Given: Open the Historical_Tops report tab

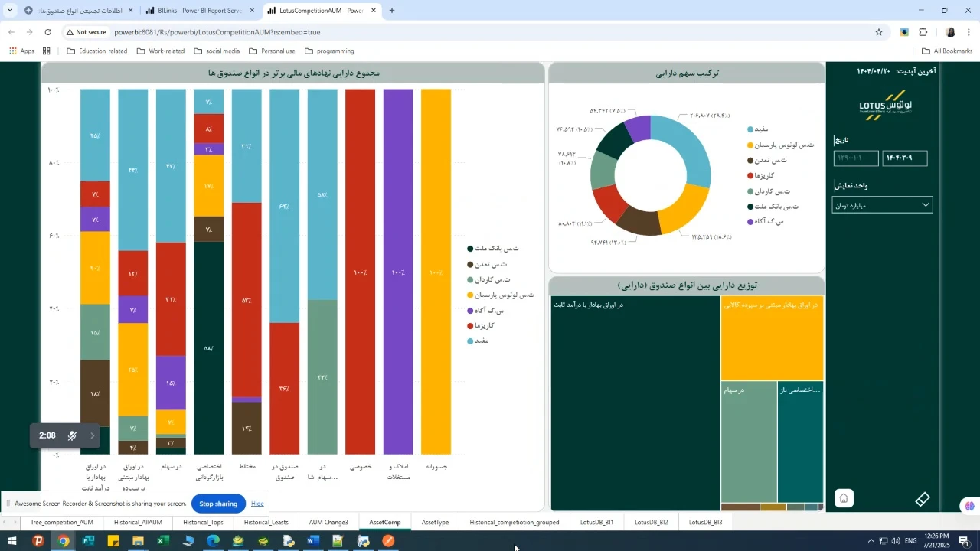Looking at the screenshot, I should click(x=203, y=523).
